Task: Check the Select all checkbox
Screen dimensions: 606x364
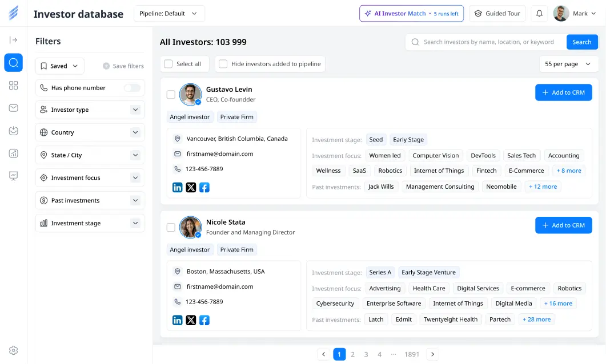Action: click(x=168, y=64)
